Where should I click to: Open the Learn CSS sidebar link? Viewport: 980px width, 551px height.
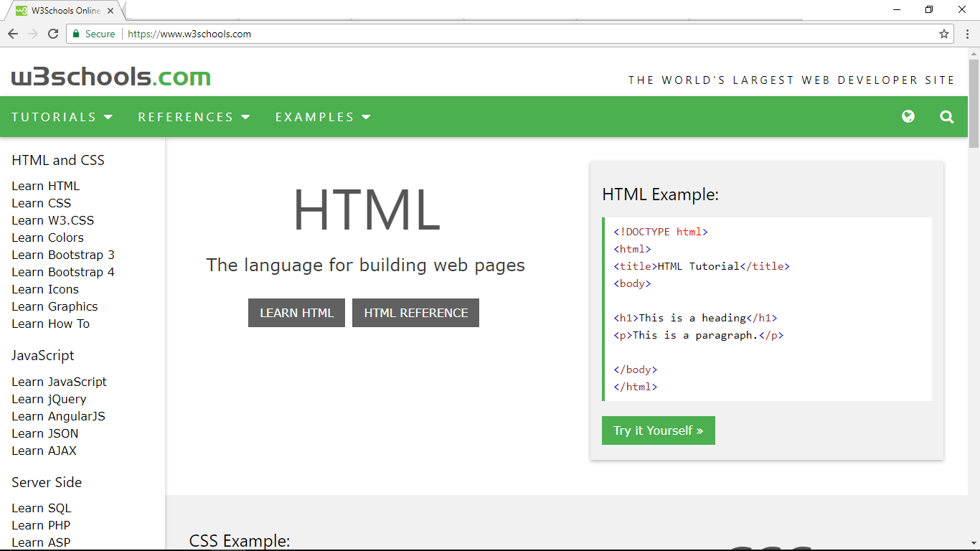[42, 203]
